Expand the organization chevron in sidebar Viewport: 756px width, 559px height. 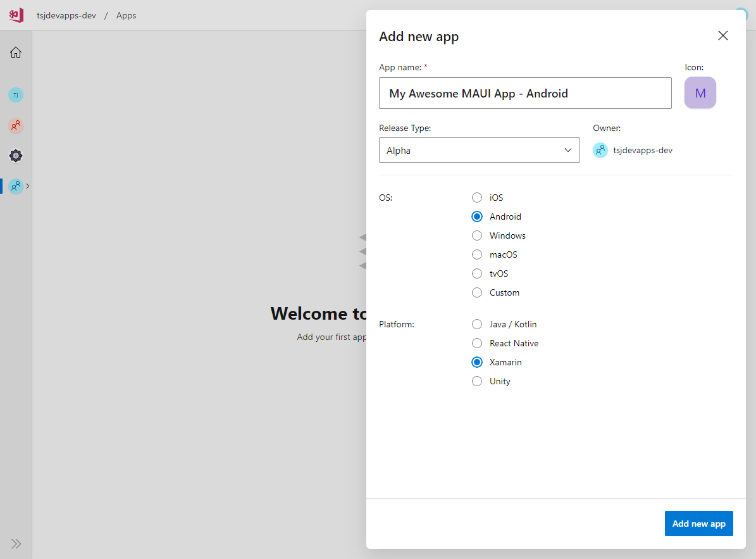click(28, 186)
